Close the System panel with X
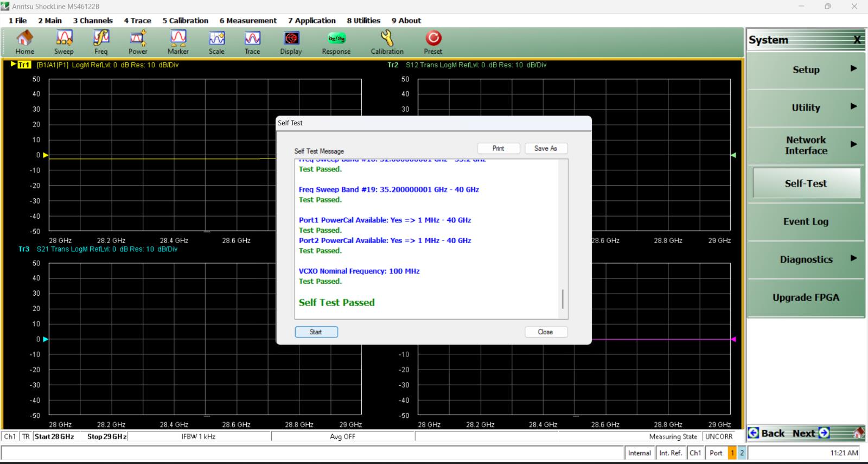This screenshot has width=868, height=464. click(857, 40)
